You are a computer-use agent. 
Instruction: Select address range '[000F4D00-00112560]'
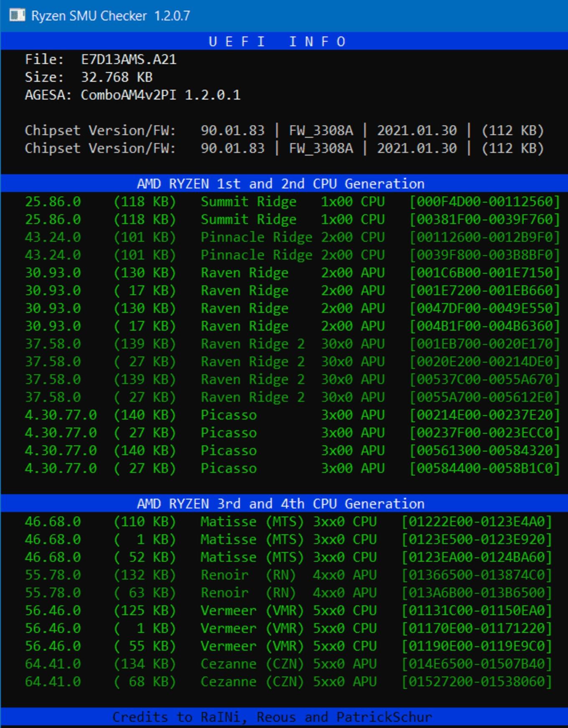click(484, 202)
